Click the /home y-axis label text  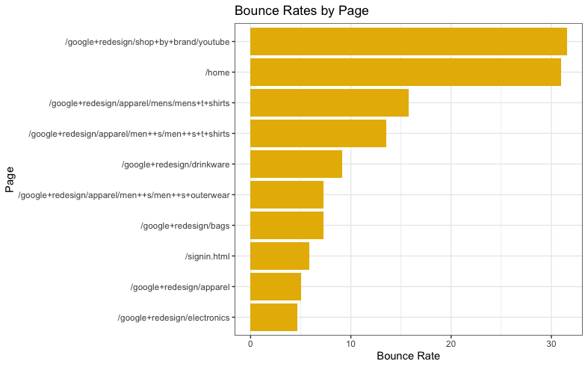coord(217,73)
